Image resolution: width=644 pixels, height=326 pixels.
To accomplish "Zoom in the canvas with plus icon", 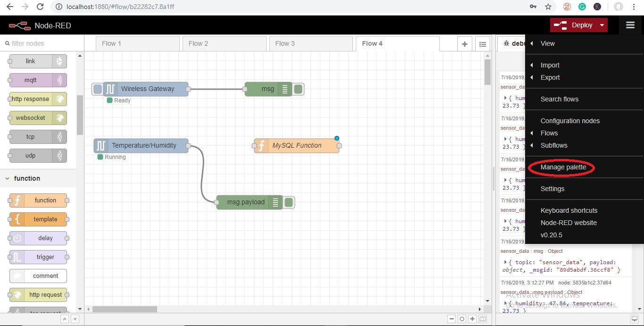I will 473,319.
